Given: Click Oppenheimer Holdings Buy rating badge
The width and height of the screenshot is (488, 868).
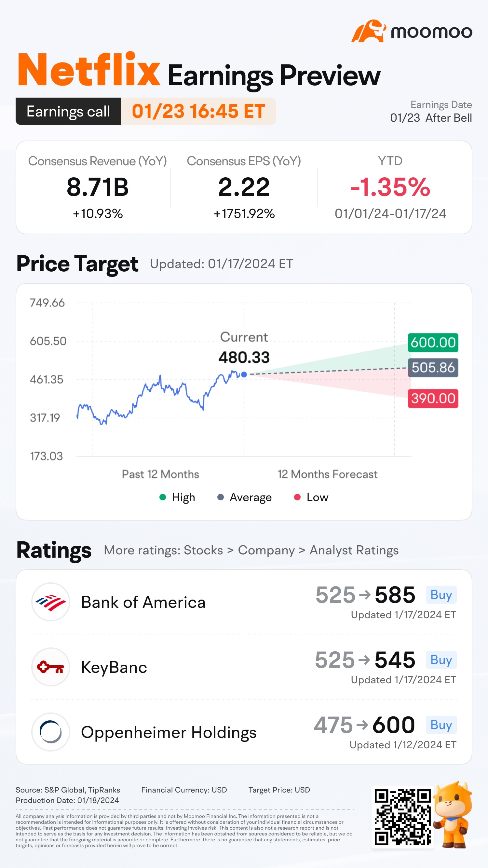Looking at the screenshot, I should (441, 725).
